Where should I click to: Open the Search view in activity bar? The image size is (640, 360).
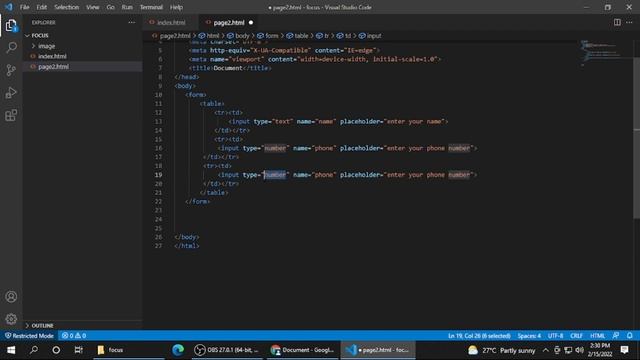[11, 47]
